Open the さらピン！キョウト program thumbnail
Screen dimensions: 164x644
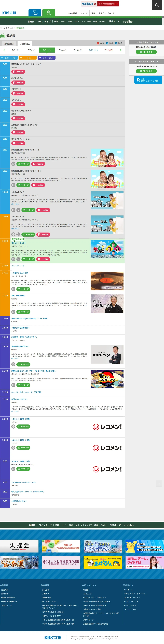[107, 249]
